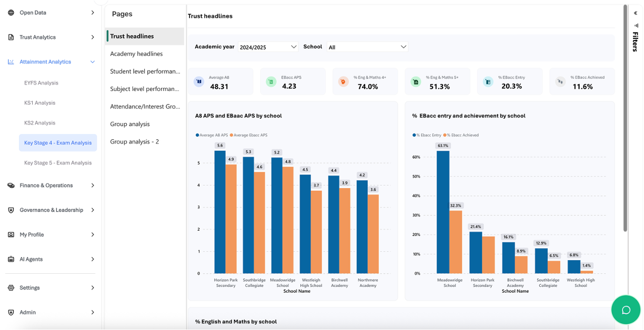The width and height of the screenshot is (644, 330).
Task: Go to Group analysis - 2 page
Action: tap(134, 141)
